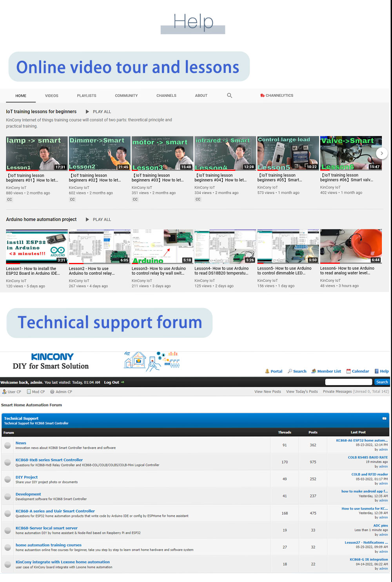Collapse the Technical Support category

click(384, 419)
